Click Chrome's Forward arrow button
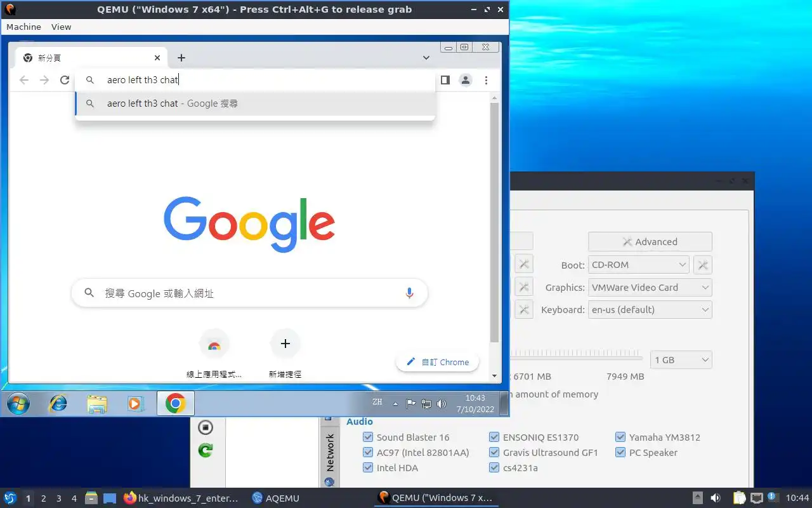The image size is (812, 508). pos(44,80)
